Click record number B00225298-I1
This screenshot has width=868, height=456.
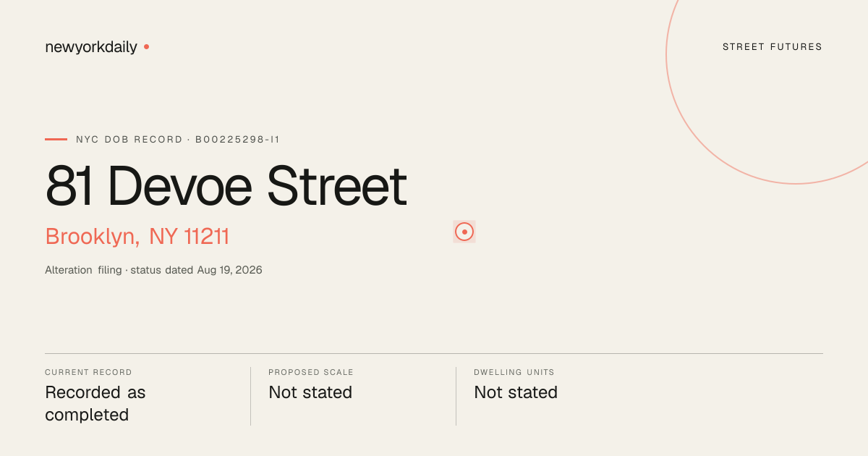(x=237, y=139)
